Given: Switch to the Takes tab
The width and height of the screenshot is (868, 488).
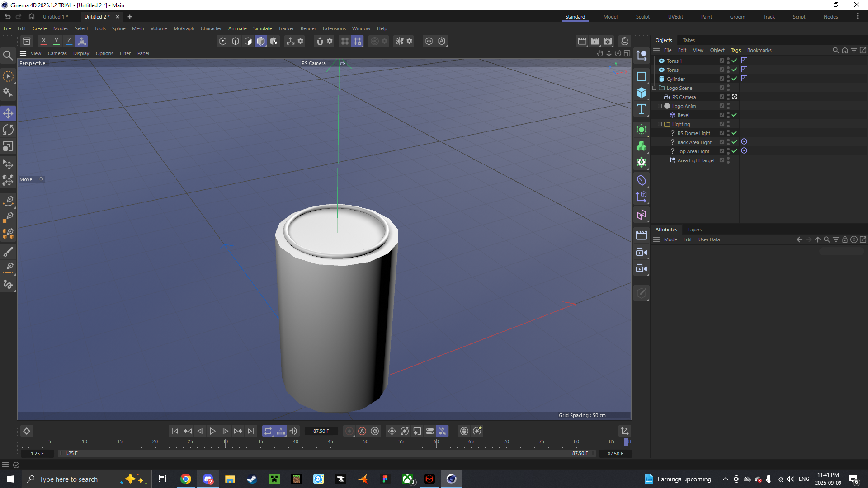Looking at the screenshot, I should coord(689,40).
